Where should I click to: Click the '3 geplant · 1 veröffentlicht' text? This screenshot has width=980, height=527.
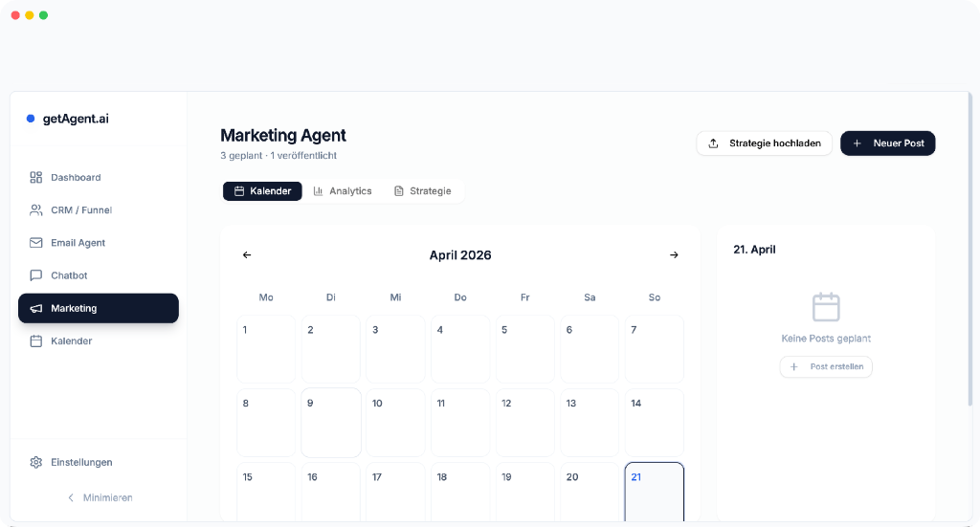(278, 156)
